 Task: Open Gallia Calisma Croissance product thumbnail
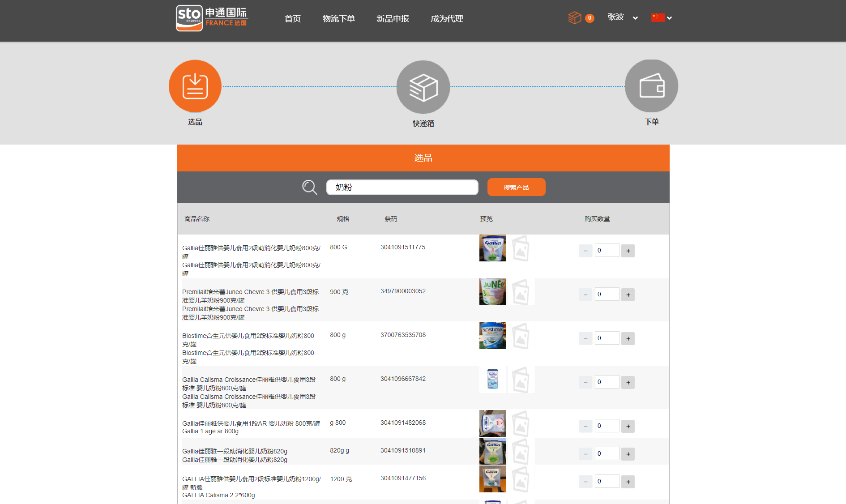tap(493, 380)
